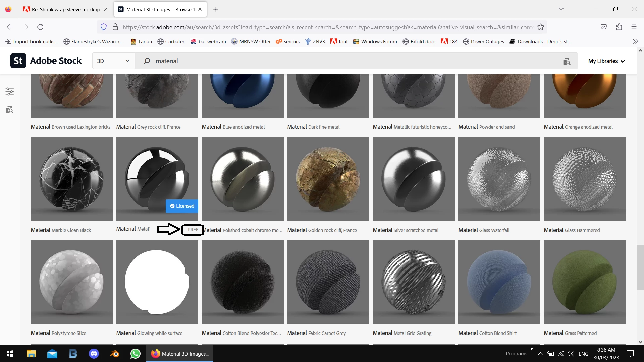The width and height of the screenshot is (644, 362).
Task: Open Firefox extensions puzzle icon
Action: (x=619, y=27)
